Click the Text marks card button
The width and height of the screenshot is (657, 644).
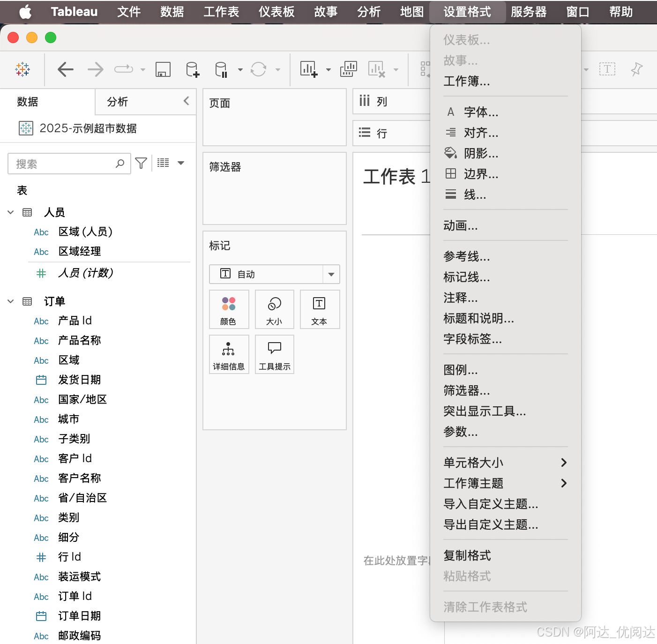(x=320, y=309)
